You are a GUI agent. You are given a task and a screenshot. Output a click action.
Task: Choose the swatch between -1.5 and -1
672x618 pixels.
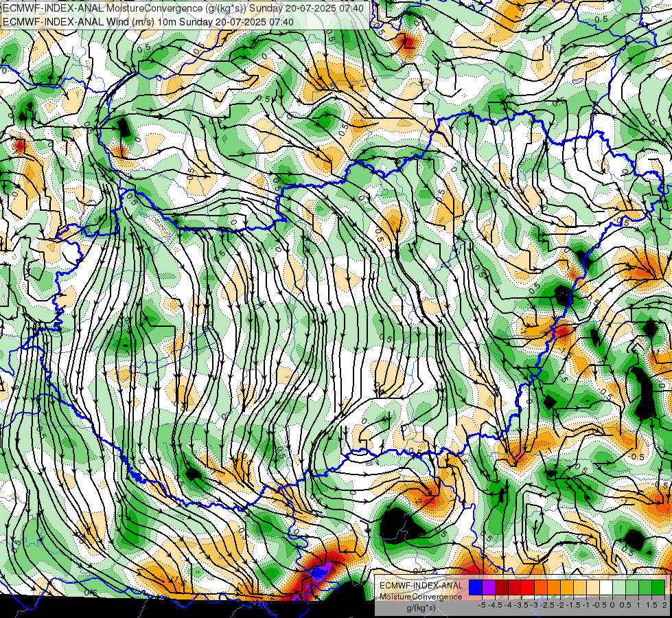(x=580, y=588)
